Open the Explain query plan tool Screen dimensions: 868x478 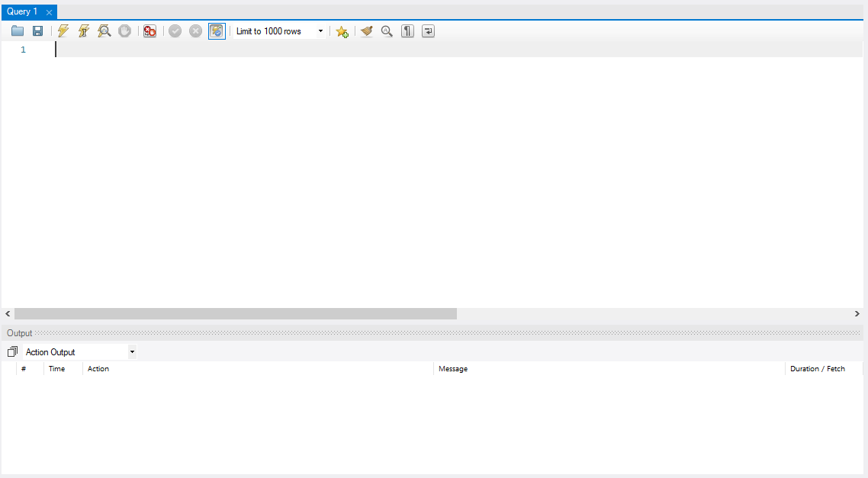click(x=104, y=30)
